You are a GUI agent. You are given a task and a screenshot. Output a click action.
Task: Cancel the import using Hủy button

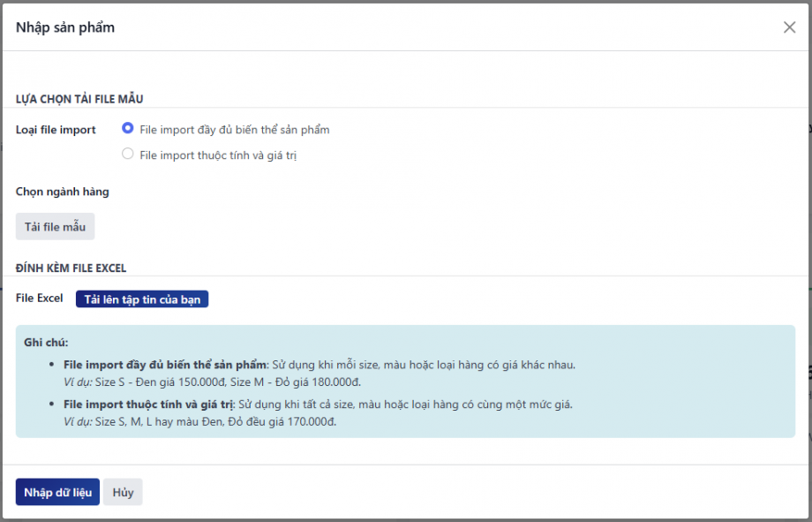123,492
